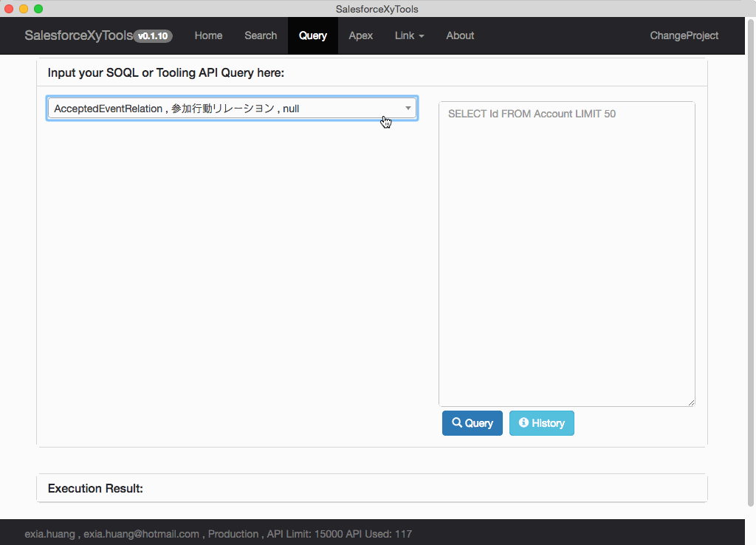Expand the Link dropdown menu
Image resolution: width=756 pixels, height=545 pixels.
(x=409, y=35)
